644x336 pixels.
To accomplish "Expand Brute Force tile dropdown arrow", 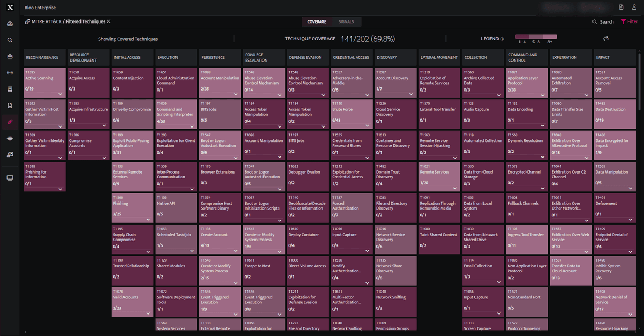I will pos(368,126).
